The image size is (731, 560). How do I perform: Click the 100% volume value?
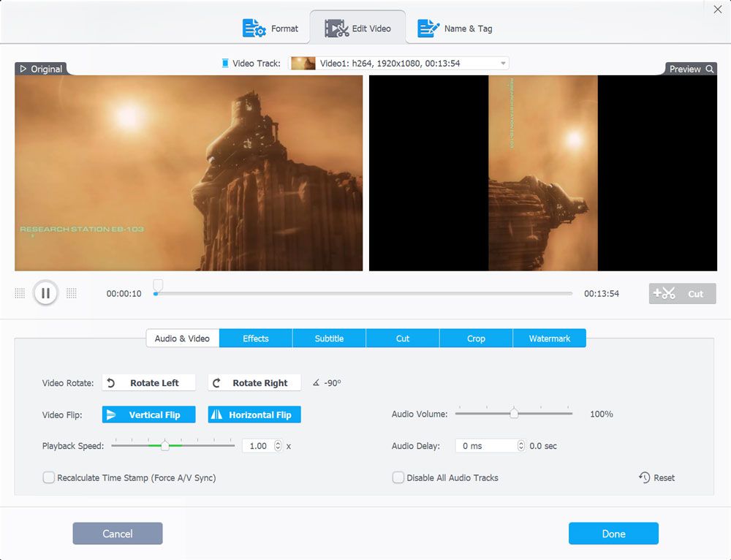point(602,414)
